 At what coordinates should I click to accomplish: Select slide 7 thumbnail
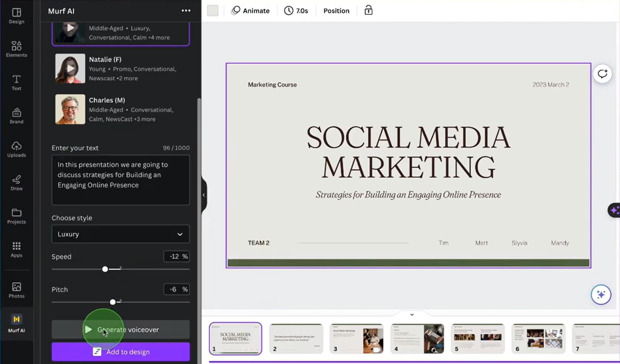[x=596, y=338]
